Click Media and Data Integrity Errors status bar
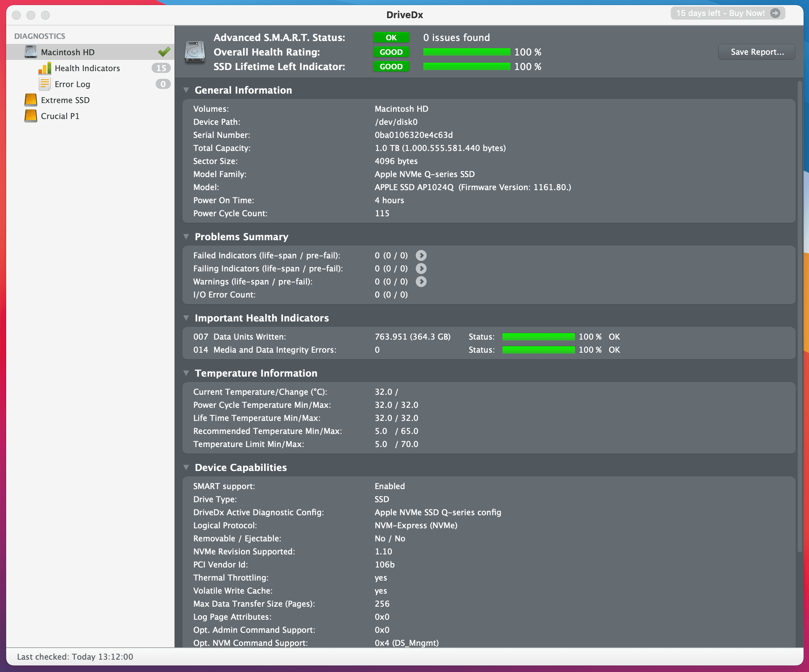Viewport: 809px width, 672px height. click(539, 350)
